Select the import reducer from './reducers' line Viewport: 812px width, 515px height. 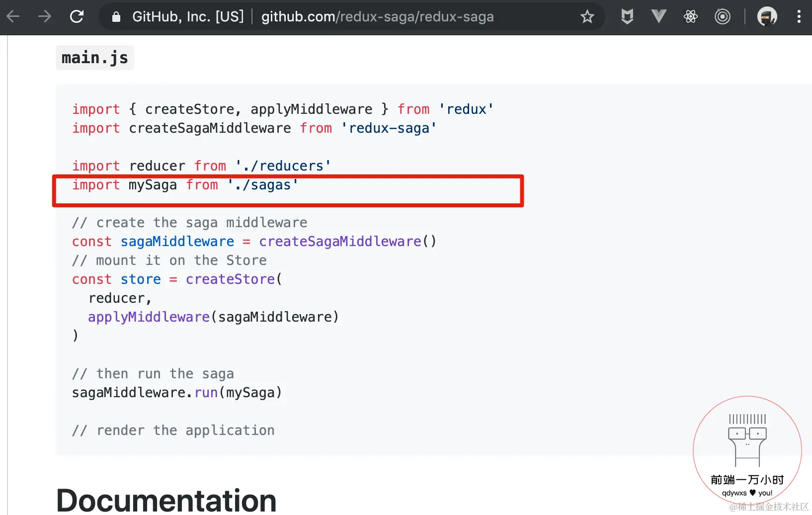(x=202, y=166)
